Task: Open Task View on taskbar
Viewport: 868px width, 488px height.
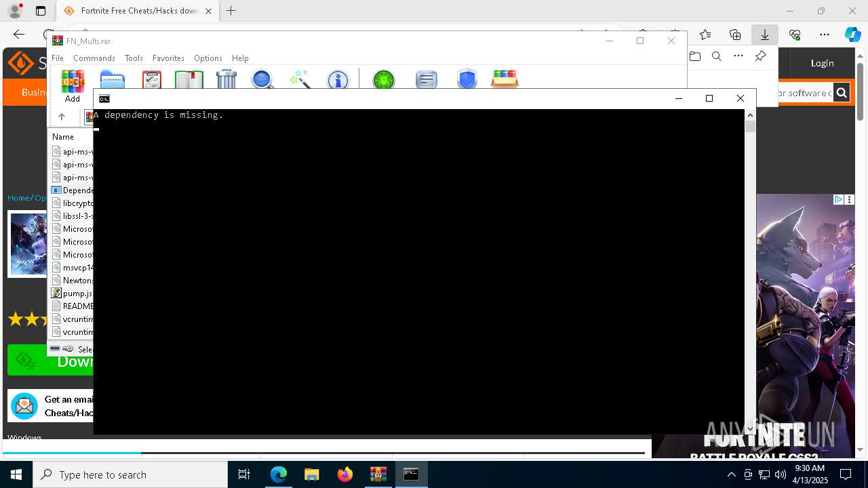Action: click(x=244, y=474)
